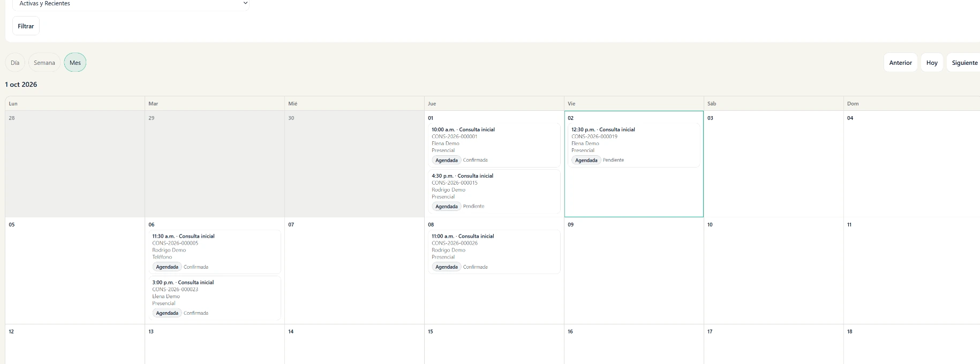Select day 16 in the calendar

[634, 344]
